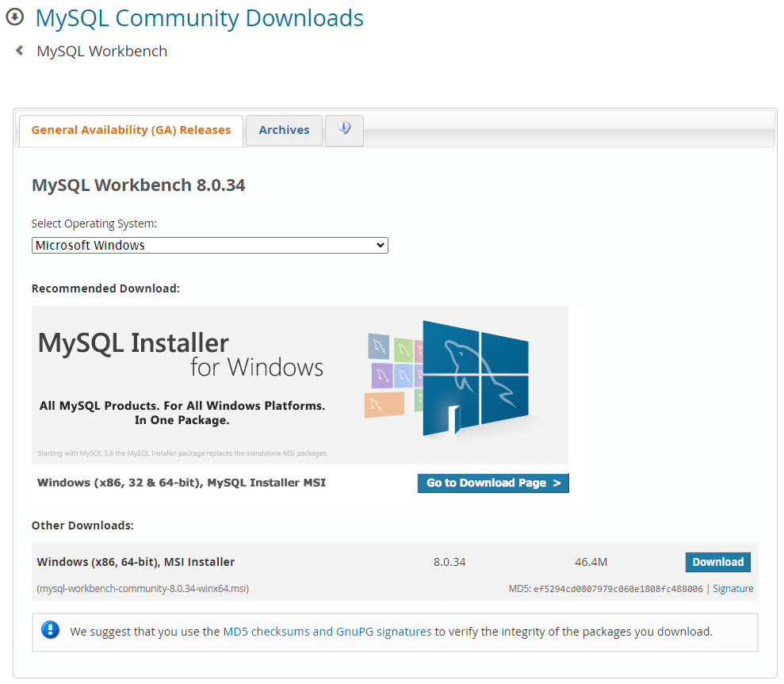This screenshot has height=684, width=784.
Task: Open the MySQL Workbench breadcrumb link
Action: tap(101, 52)
